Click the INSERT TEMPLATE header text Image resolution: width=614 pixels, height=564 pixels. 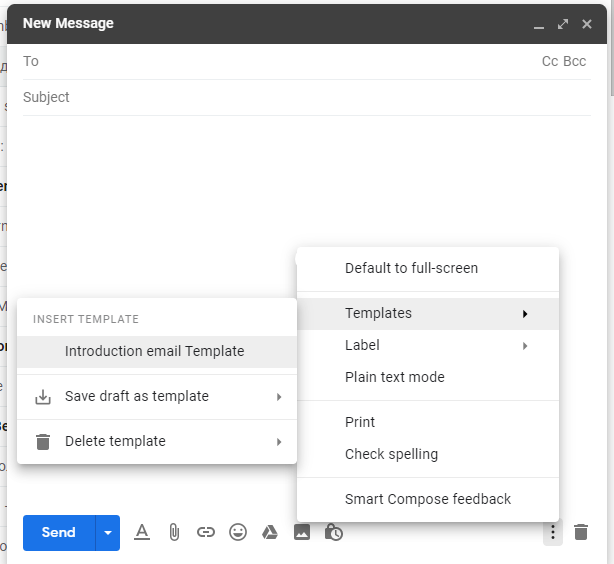point(86,319)
